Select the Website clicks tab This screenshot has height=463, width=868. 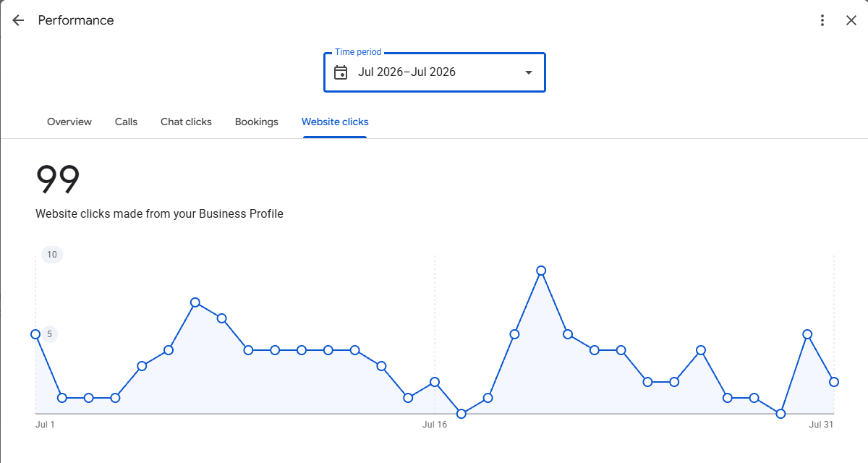click(335, 122)
